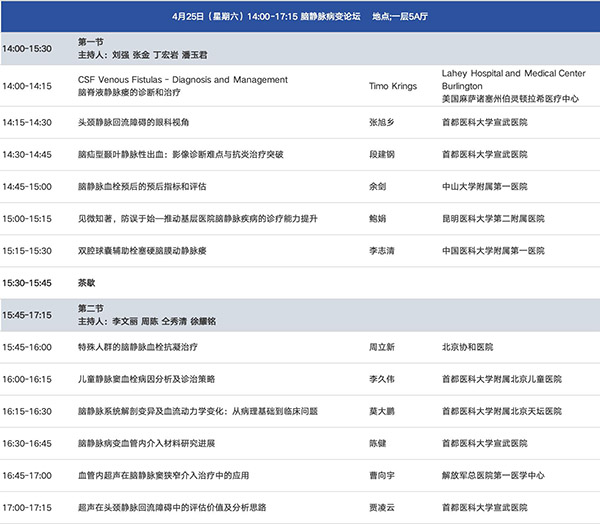Select speaker 张旭乡

tap(383, 122)
